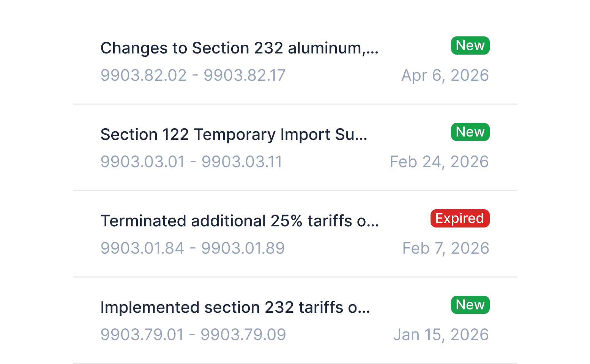Click the New badge on the section 232 tariffs entry

[x=470, y=305]
